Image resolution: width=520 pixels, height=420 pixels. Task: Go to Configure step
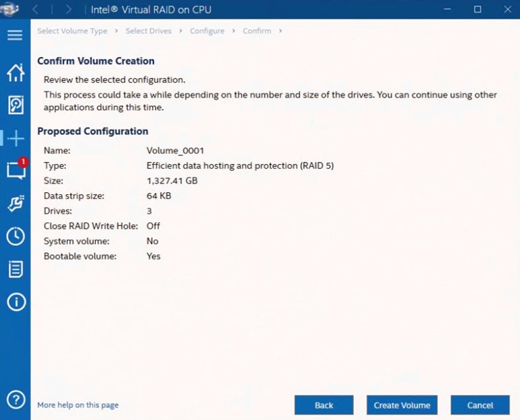click(x=207, y=31)
